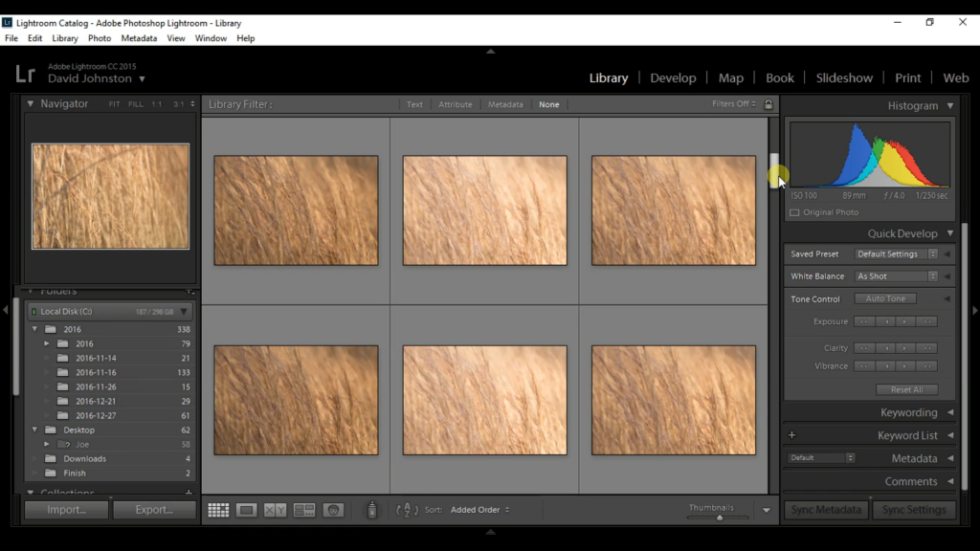Click the Export button
980x551 pixels.
[154, 510]
